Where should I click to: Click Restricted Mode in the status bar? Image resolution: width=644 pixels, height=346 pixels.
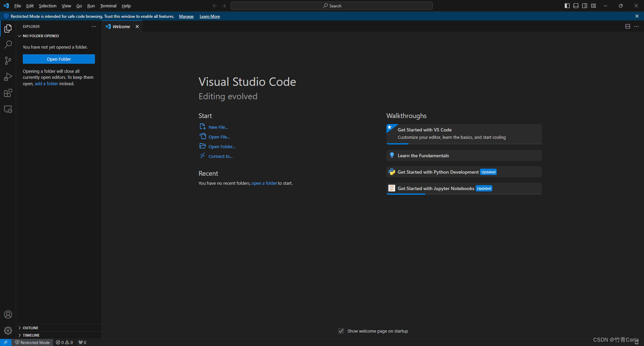(33, 342)
